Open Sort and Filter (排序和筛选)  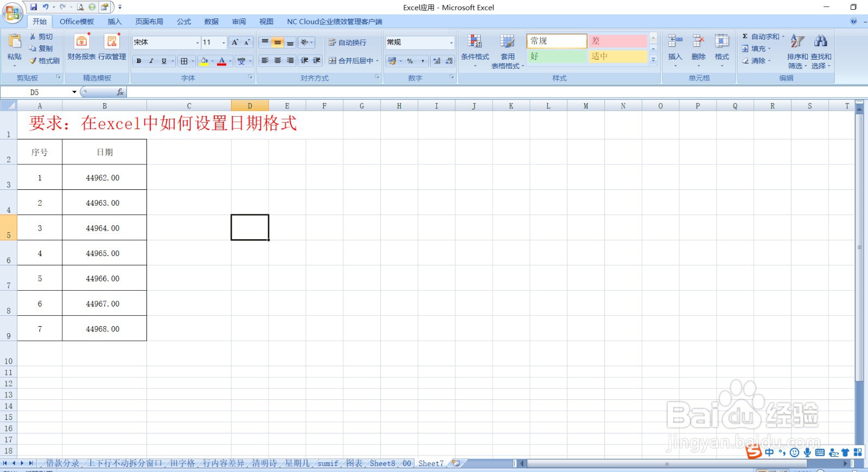point(797,51)
